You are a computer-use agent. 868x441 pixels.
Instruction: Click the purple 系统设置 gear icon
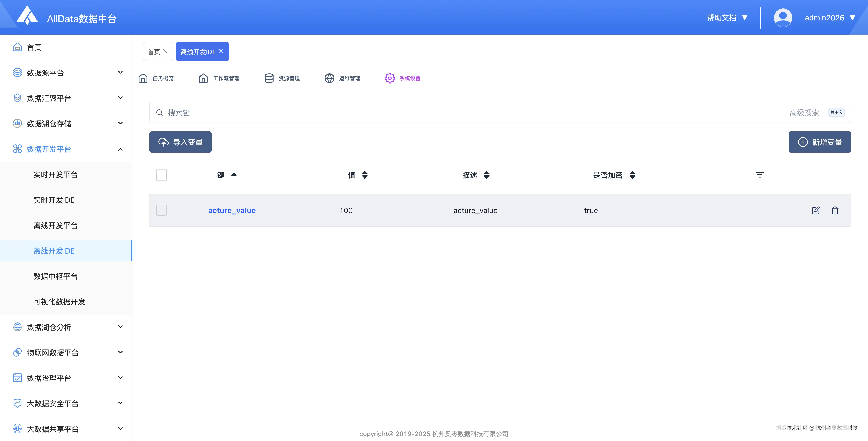pyautogui.click(x=390, y=78)
